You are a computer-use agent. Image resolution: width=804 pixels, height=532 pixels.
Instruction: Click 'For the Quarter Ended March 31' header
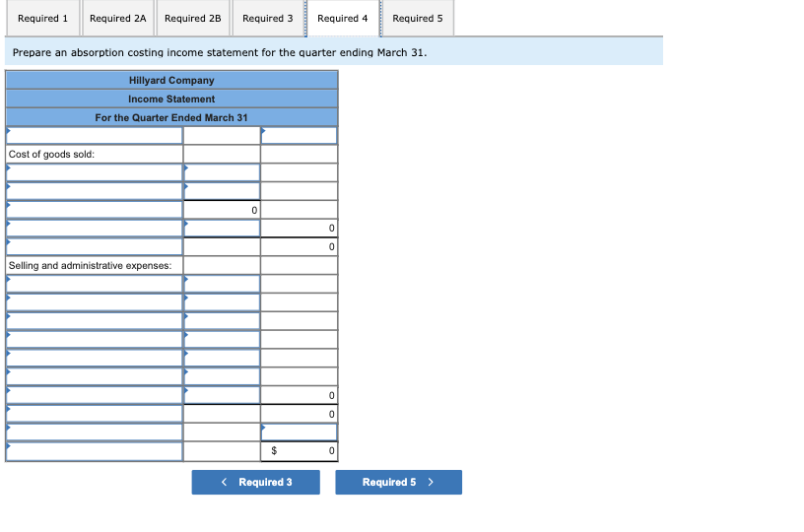[x=171, y=118]
